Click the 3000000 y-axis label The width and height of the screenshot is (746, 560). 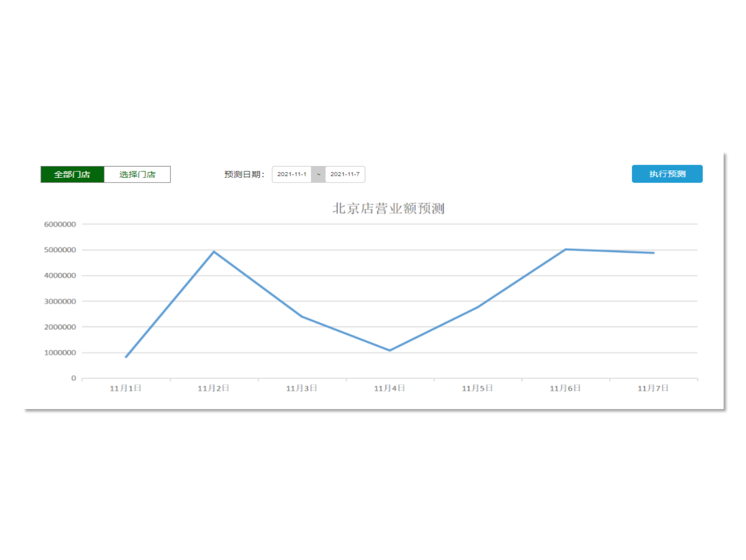pyautogui.click(x=60, y=301)
